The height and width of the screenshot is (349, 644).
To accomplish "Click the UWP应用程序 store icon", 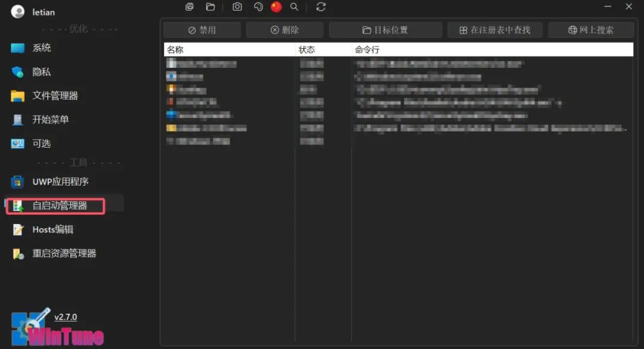I will coord(17,182).
